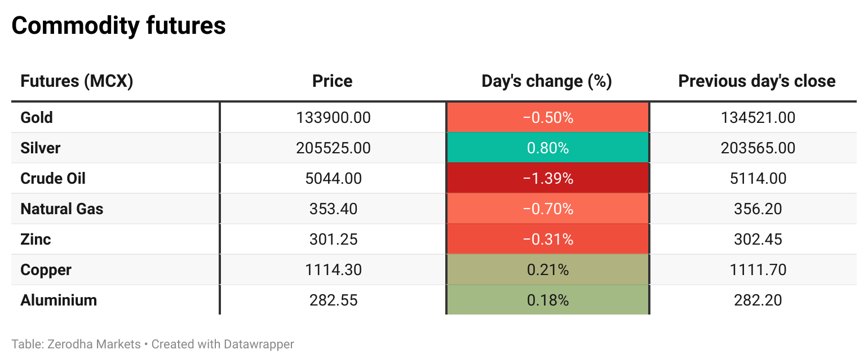This screenshot has height=363, width=868.
Task: Select the Previous day's close header
Action: click(756, 81)
